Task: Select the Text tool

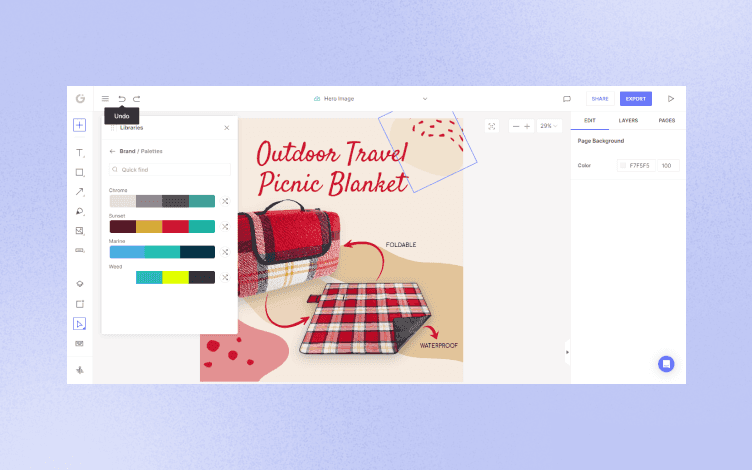Action: coord(80,153)
